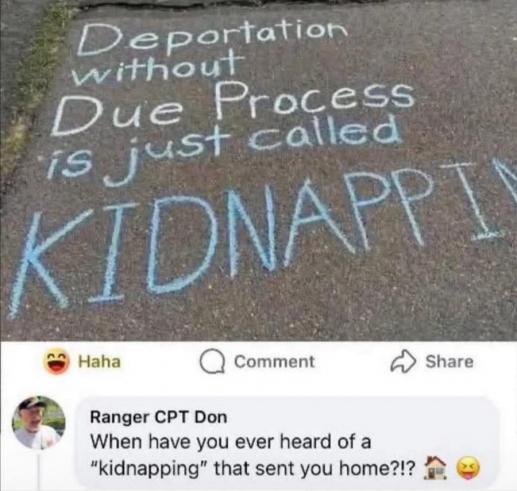Open the Comment field via its label
The image size is (517, 491).
point(274,362)
